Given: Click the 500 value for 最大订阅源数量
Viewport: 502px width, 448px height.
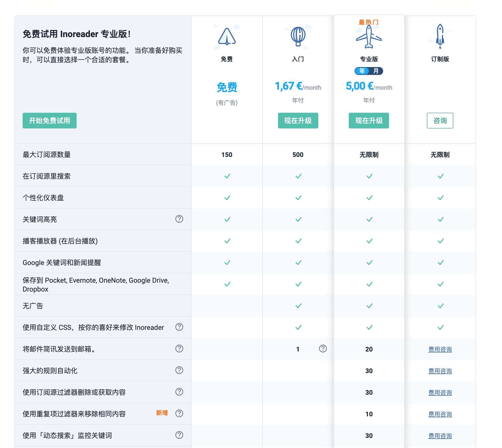Looking at the screenshot, I should pyautogui.click(x=298, y=155).
